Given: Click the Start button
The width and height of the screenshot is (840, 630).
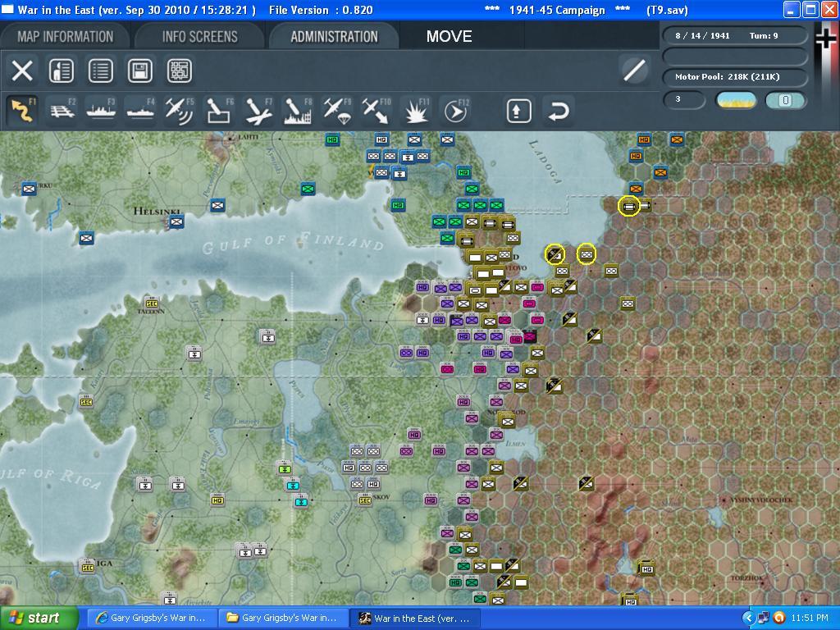Looking at the screenshot, I should tap(38, 619).
